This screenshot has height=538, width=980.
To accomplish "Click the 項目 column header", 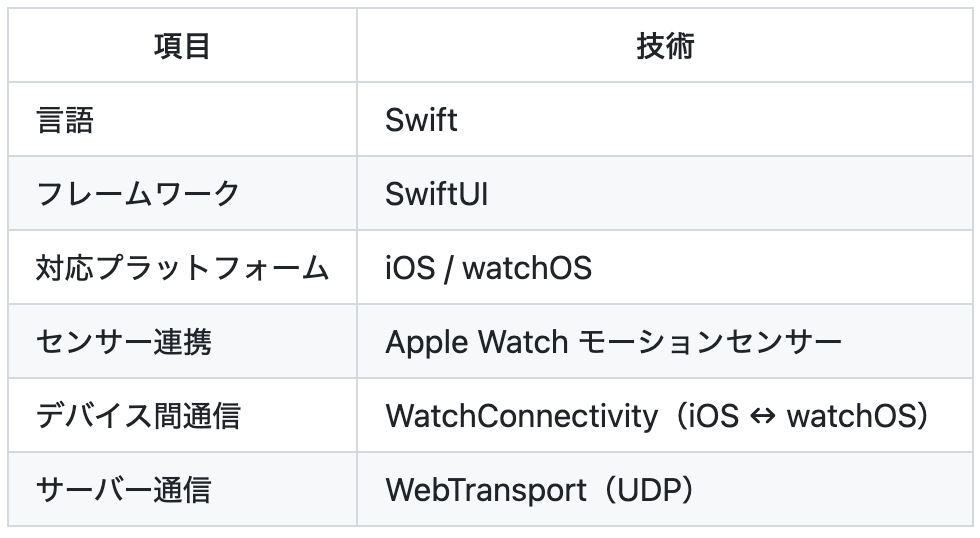I will (x=182, y=46).
